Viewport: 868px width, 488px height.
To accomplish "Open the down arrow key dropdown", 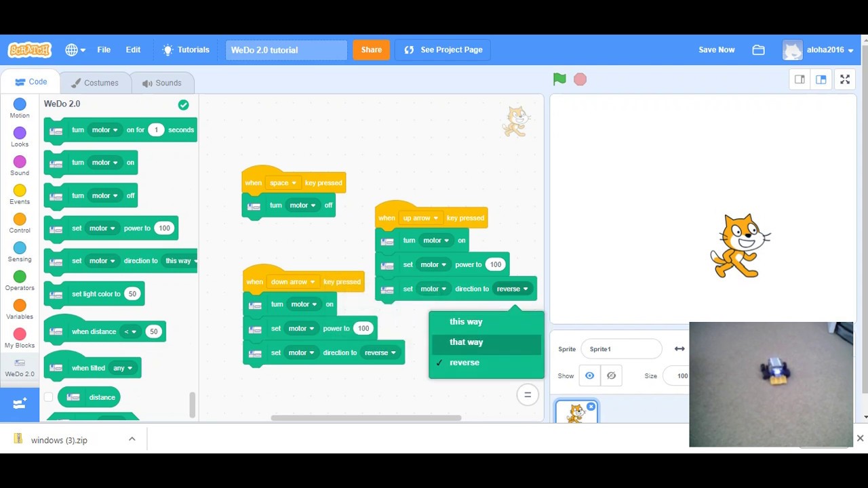I will (x=292, y=282).
